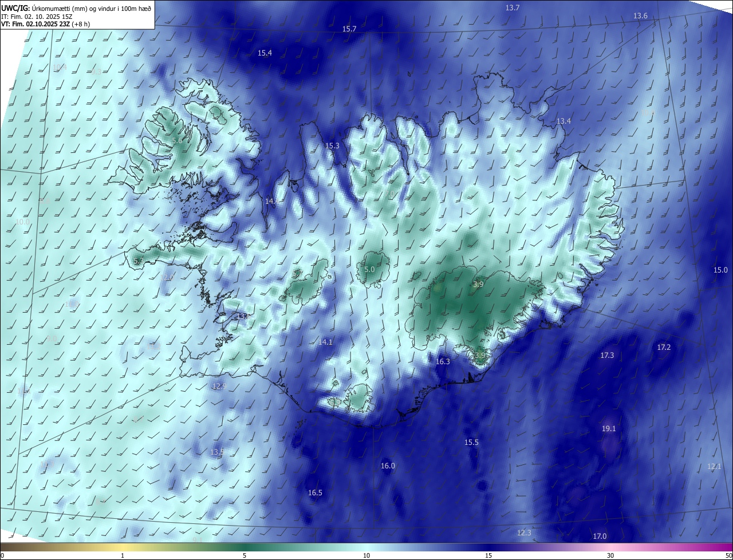733x560 pixels.
Task: Click the 15.7 value label
Action: pos(349,29)
